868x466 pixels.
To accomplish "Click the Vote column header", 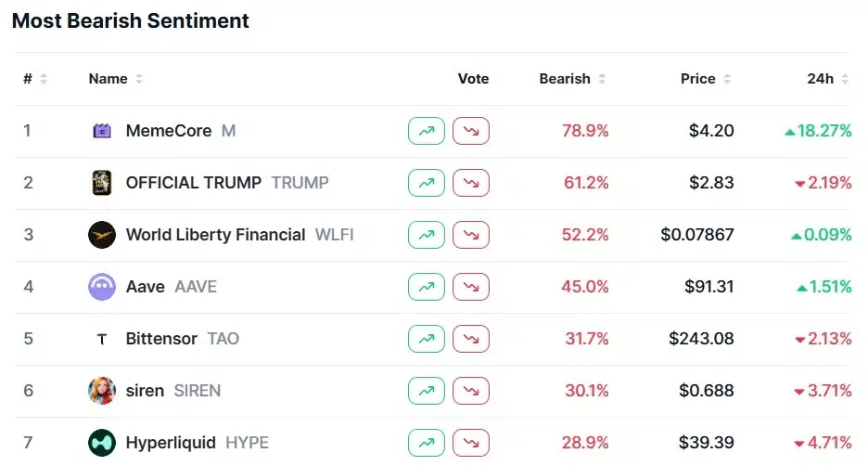I will pos(473,79).
